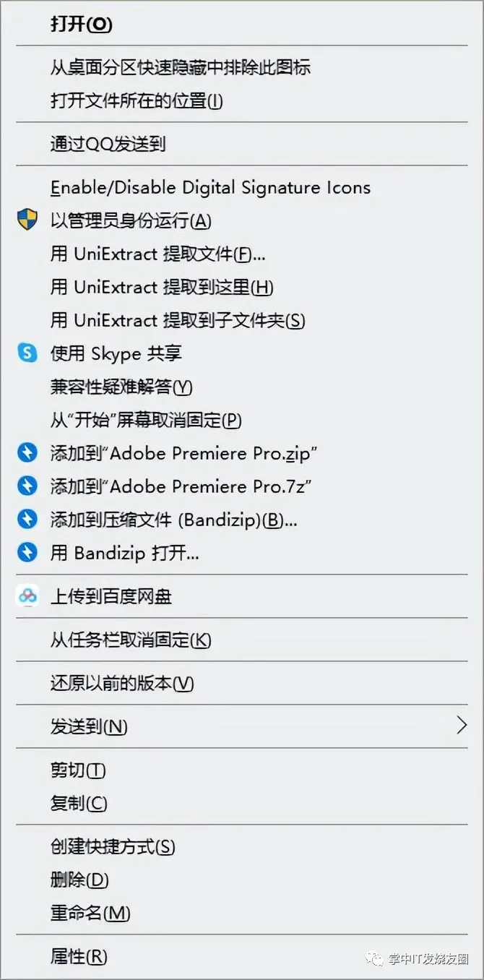Expand the 发送到 submenu arrow
484x980 pixels.
[x=462, y=725]
